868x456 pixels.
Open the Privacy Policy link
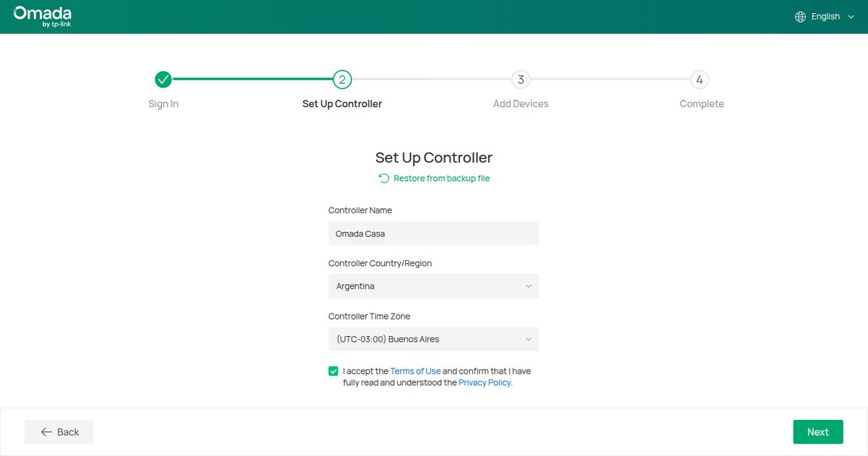click(x=485, y=383)
